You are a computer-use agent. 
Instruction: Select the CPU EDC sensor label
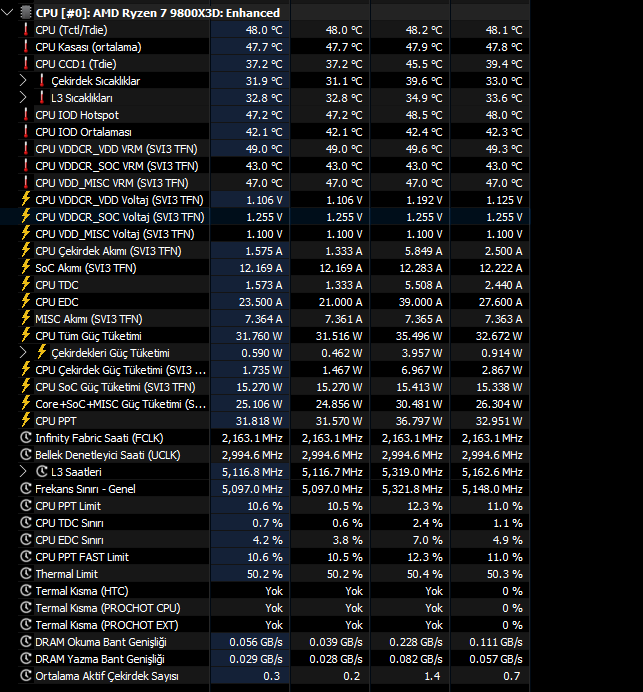(57, 302)
